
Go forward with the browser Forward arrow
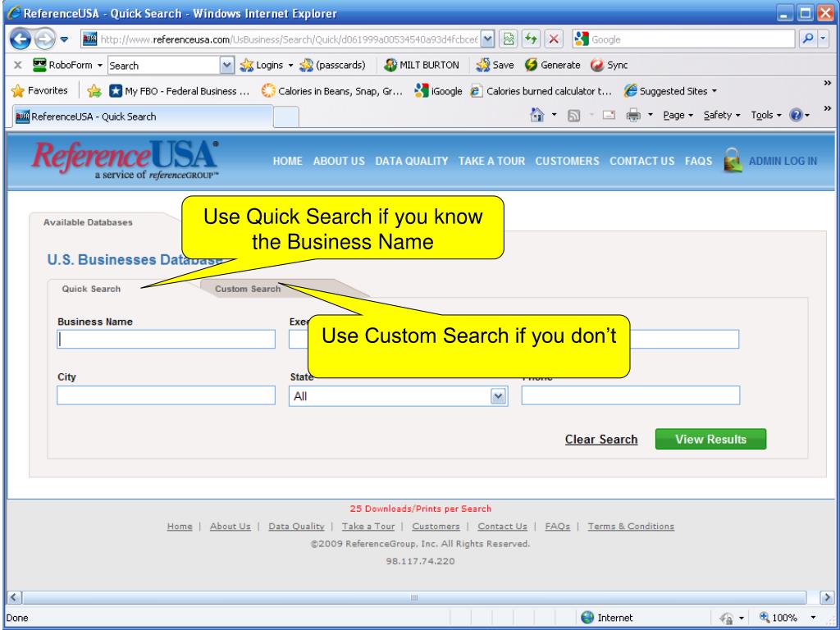44,39
